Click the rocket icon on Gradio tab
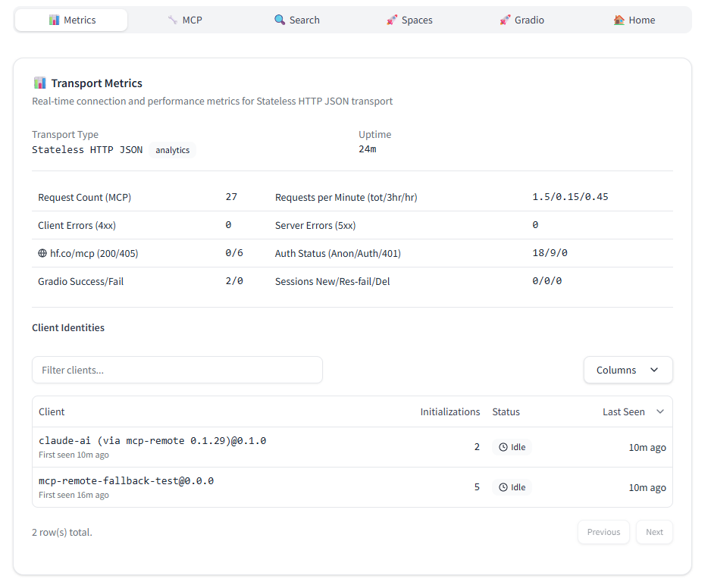 505,20
